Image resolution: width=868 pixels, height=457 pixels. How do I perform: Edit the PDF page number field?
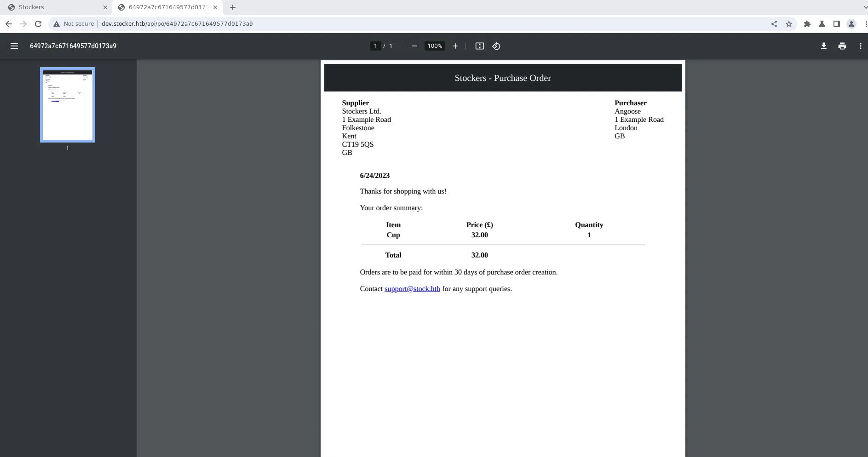(x=376, y=46)
